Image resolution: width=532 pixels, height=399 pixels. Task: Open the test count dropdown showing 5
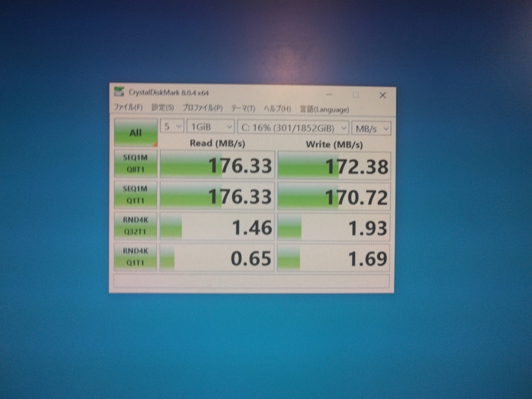(x=172, y=127)
